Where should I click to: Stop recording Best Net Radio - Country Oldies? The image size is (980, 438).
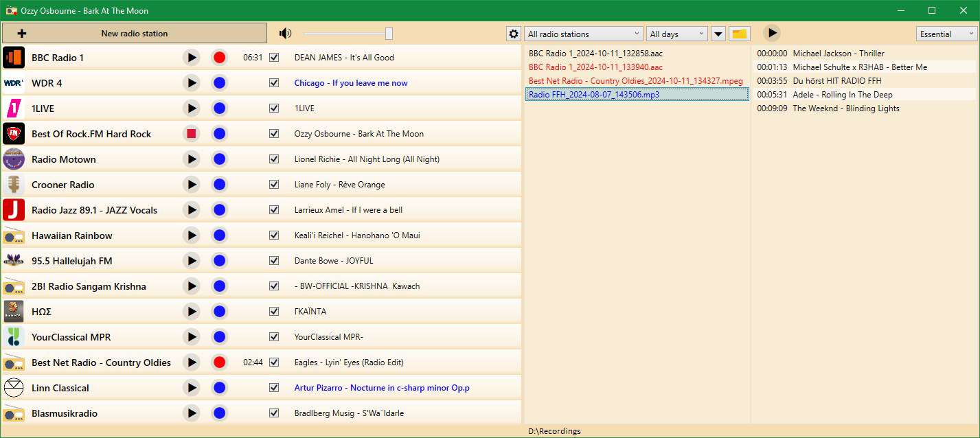coord(219,362)
